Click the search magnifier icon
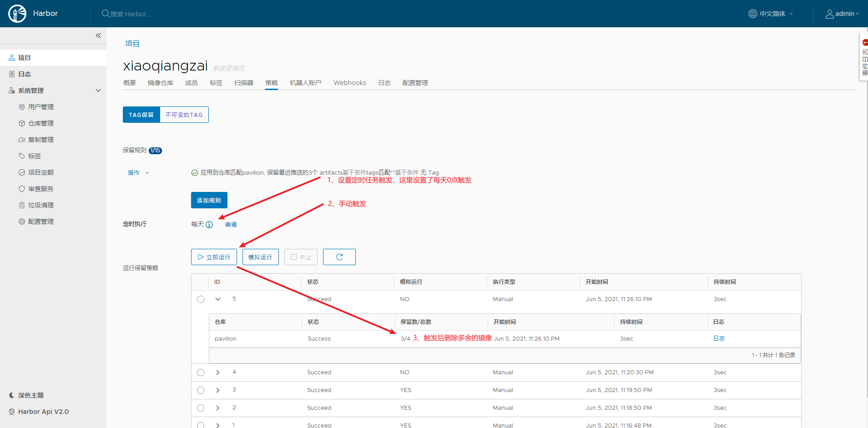Image resolution: width=868 pixels, height=428 pixels. click(106, 14)
